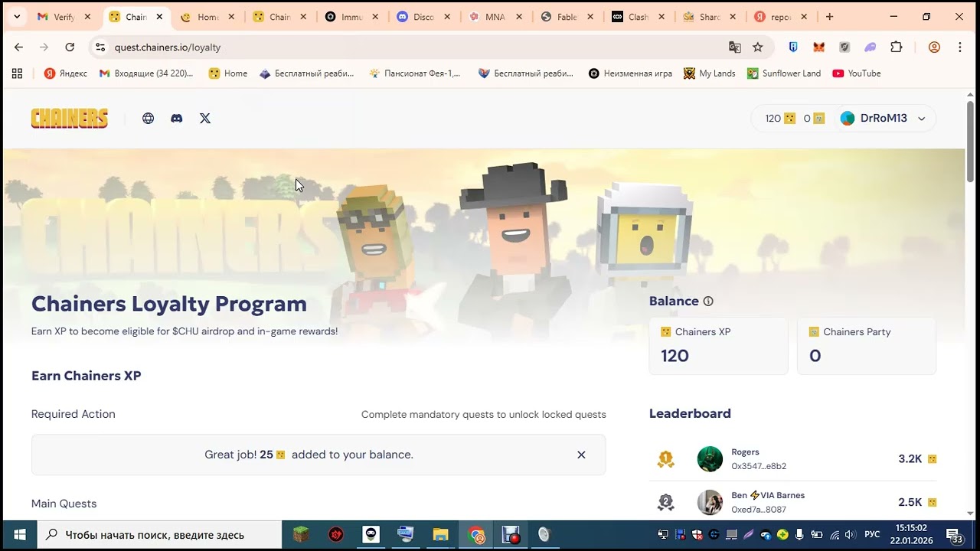Open the Windows notification center
This screenshot has height=551, width=980.
(954, 535)
